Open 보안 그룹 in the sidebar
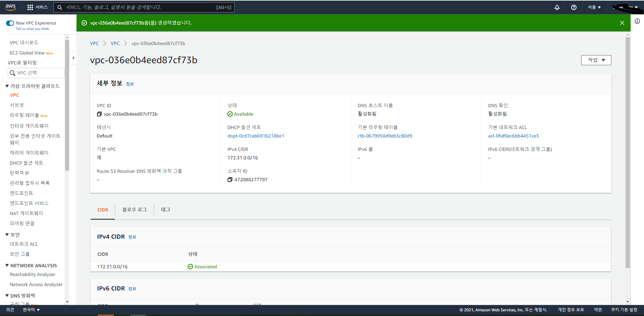The image size is (644, 316). coord(19,254)
